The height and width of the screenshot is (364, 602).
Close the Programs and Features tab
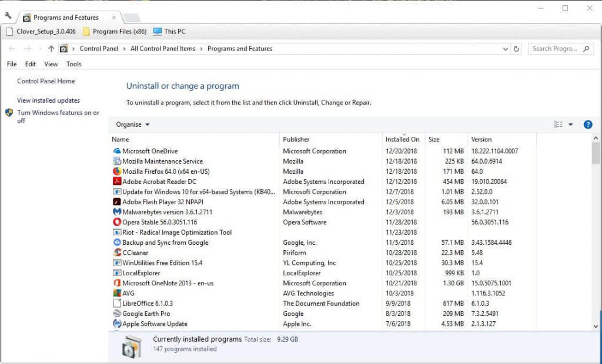[113, 18]
